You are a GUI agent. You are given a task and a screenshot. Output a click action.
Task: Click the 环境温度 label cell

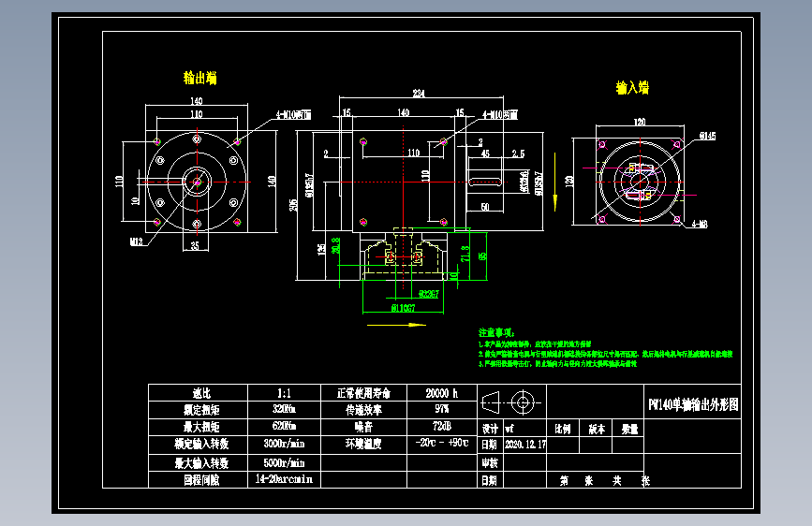coord(363,445)
